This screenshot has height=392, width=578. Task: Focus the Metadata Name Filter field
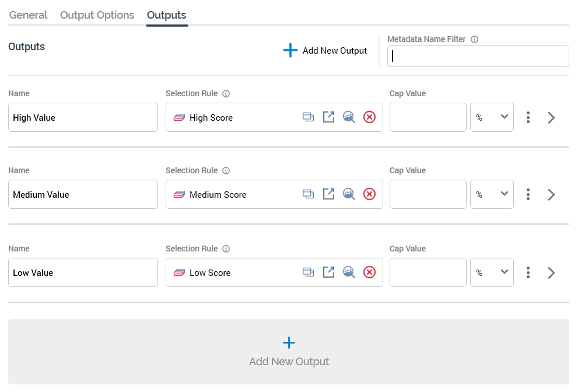478,57
